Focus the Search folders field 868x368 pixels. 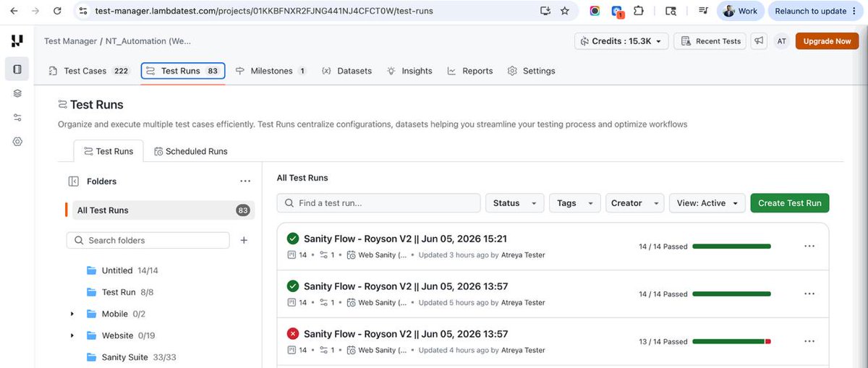[x=148, y=240]
